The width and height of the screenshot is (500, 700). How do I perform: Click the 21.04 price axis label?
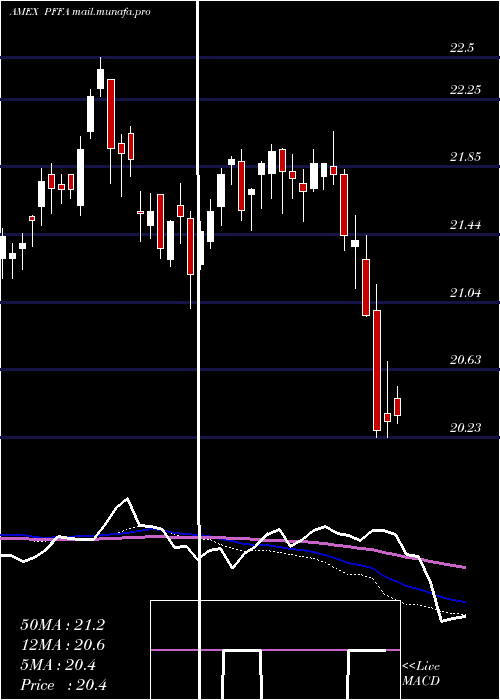pyautogui.click(x=465, y=293)
